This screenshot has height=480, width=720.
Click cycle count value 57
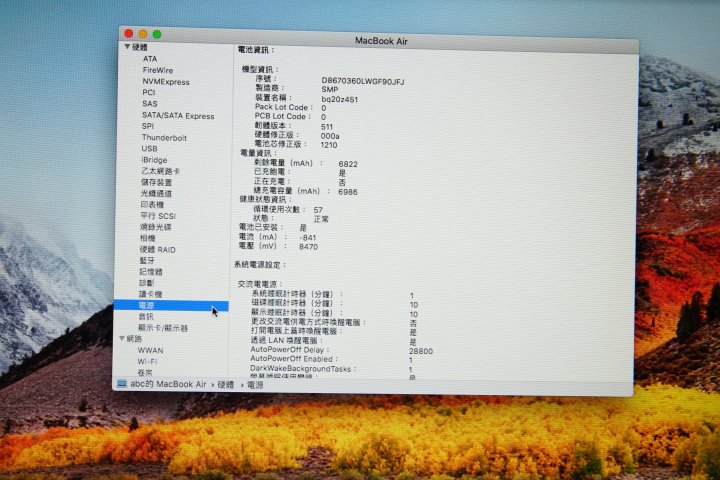coord(318,210)
